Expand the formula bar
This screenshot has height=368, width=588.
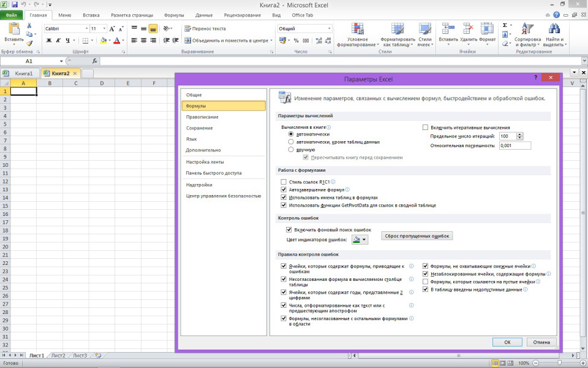coord(584,61)
